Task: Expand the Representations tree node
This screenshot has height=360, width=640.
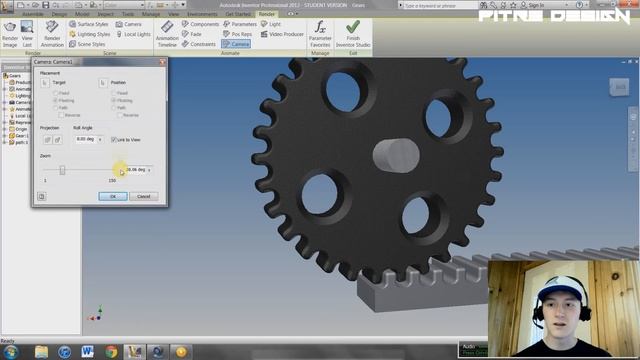Action: (x=5, y=122)
